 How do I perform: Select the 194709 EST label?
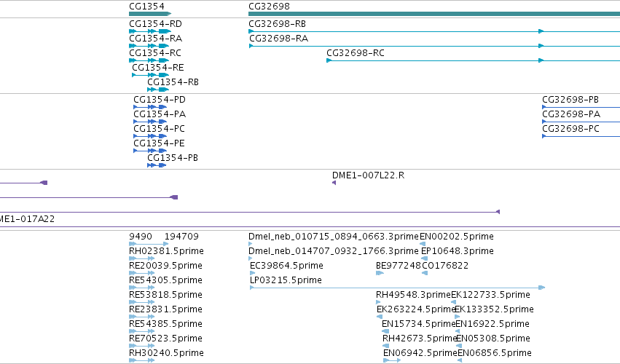(181, 237)
